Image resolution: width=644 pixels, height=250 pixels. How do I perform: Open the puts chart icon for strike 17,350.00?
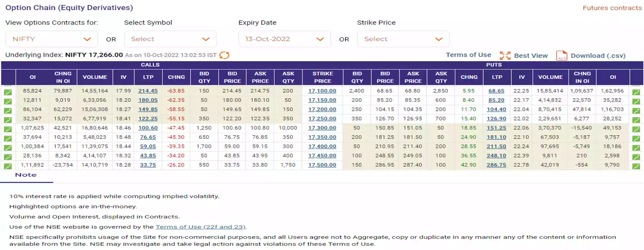tap(636, 139)
